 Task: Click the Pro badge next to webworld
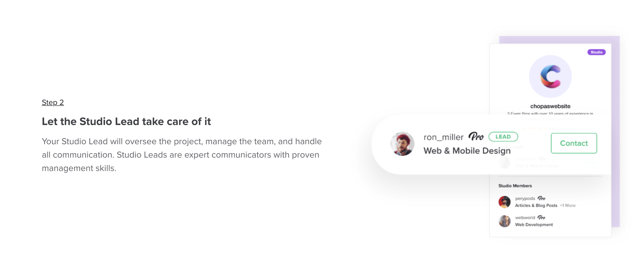click(x=542, y=218)
